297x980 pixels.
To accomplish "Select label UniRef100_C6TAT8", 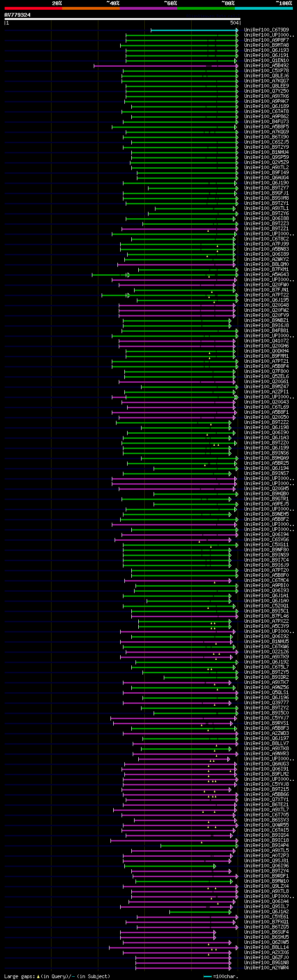I will 266,112.
